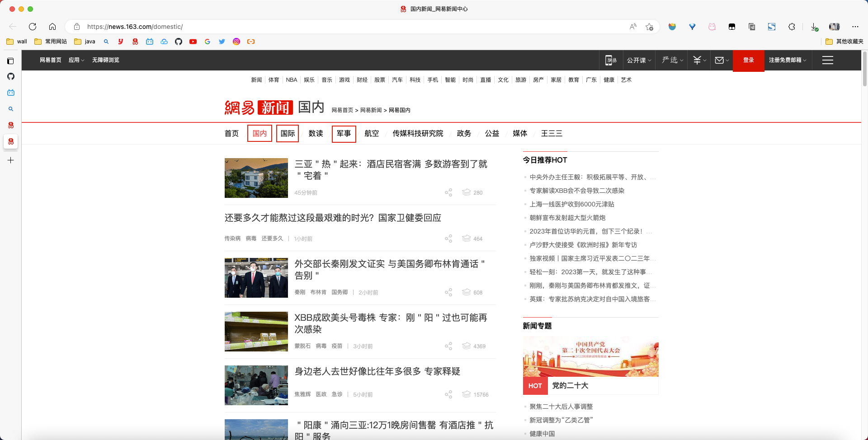
Task: Open the 科技 channel link
Action: pos(415,80)
